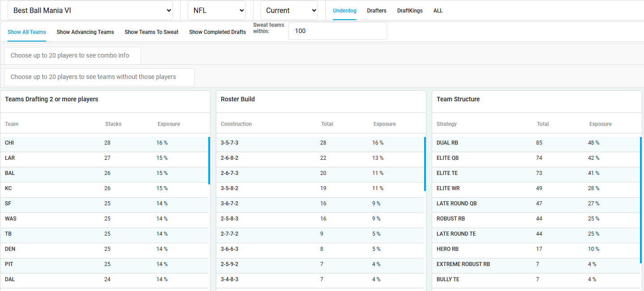
Task: Sort Team Structure by Exposure header
Action: [600, 124]
